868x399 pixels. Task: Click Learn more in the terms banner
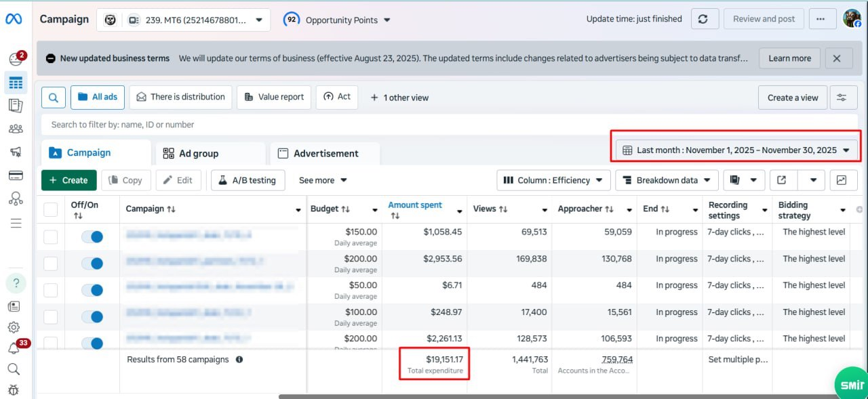[789, 58]
